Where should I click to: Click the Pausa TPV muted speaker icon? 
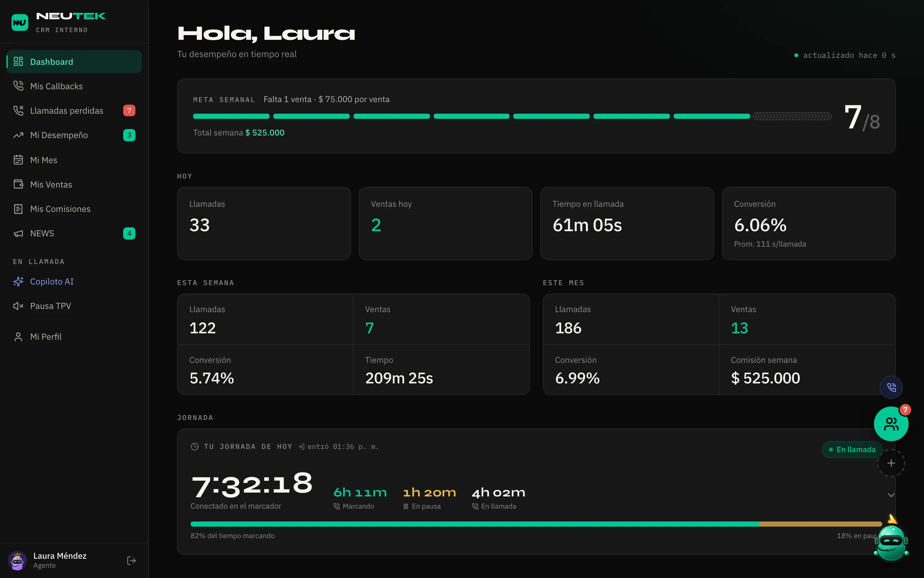tap(18, 306)
